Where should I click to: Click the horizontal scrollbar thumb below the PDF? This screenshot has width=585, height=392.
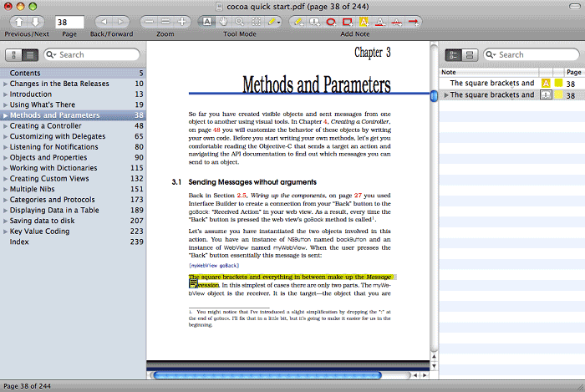267,375
